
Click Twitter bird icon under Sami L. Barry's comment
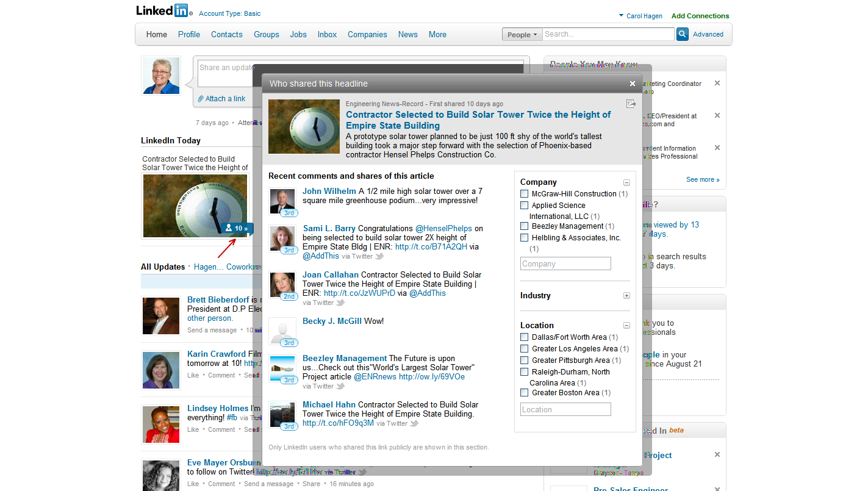pos(379,257)
